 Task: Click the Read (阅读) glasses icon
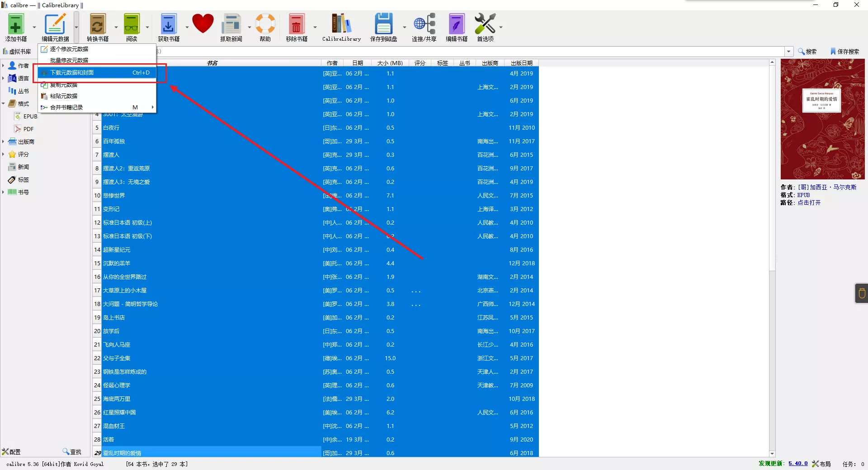pyautogui.click(x=132, y=24)
